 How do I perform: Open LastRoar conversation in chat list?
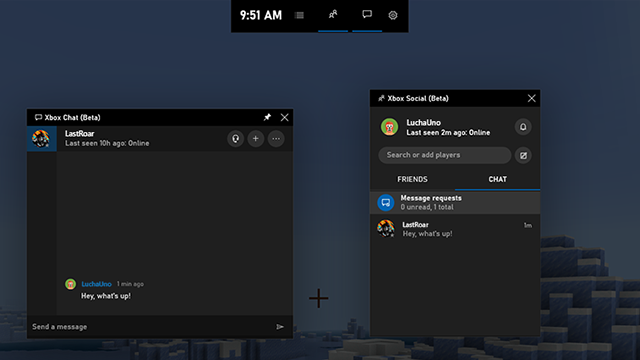tap(455, 229)
